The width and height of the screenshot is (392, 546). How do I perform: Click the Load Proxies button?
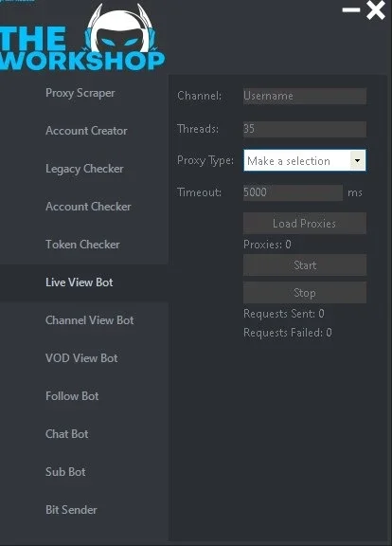point(305,223)
